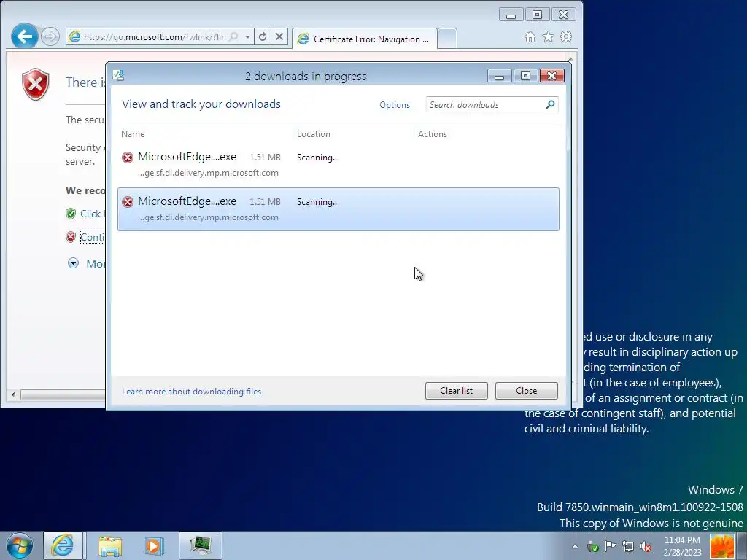Click the Actions column header
The height and width of the screenshot is (560, 747).
click(x=433, y=134)
